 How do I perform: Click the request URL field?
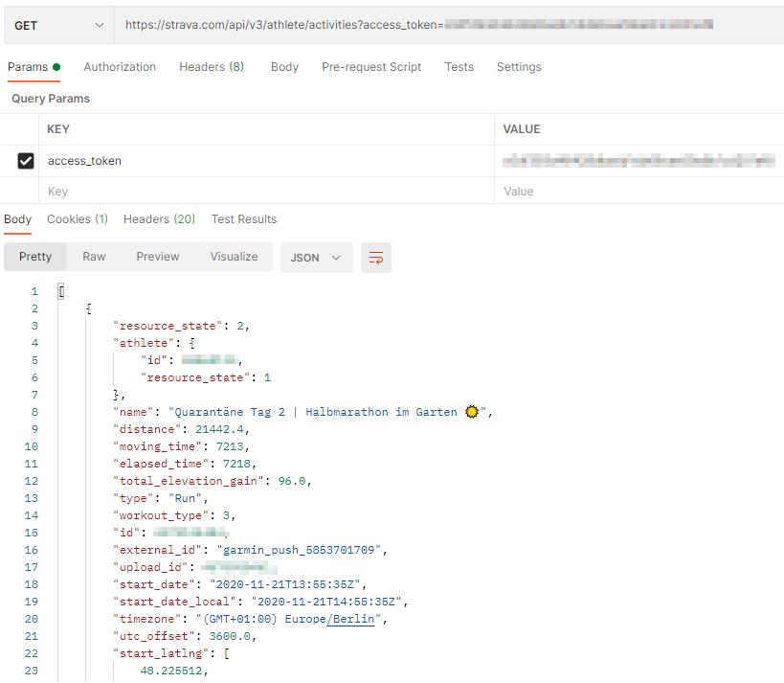coord(449,25)
